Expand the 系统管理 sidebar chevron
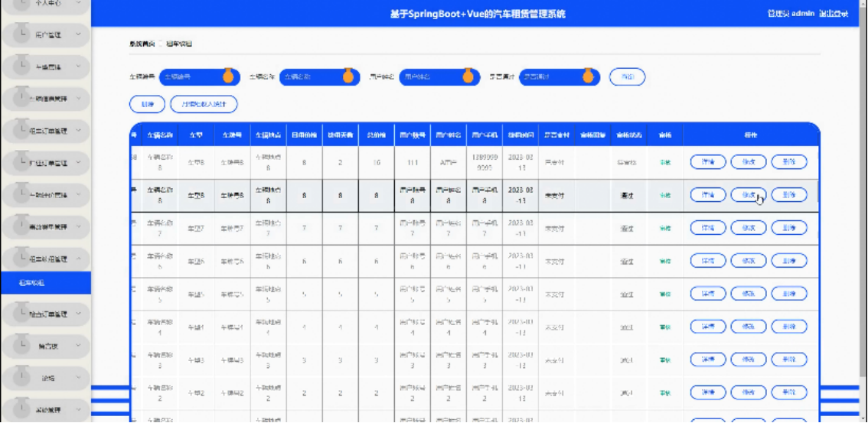 [x=78, y=410]
